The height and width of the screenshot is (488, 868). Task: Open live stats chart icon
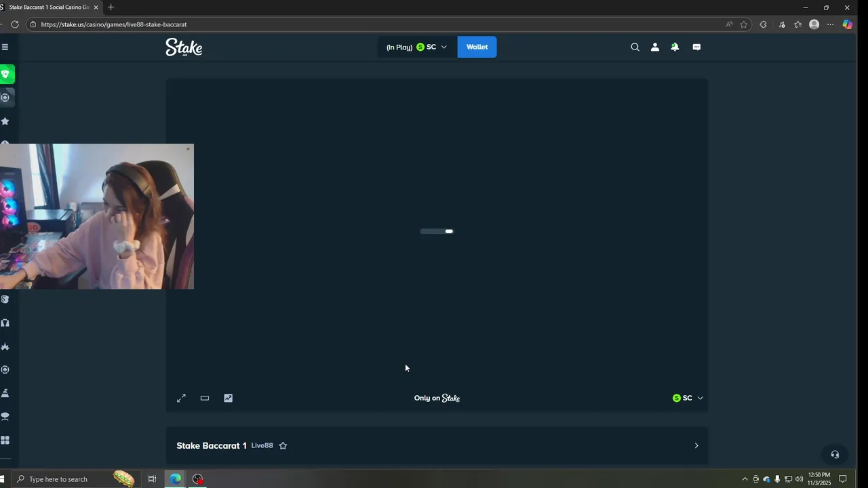point(229,398)
